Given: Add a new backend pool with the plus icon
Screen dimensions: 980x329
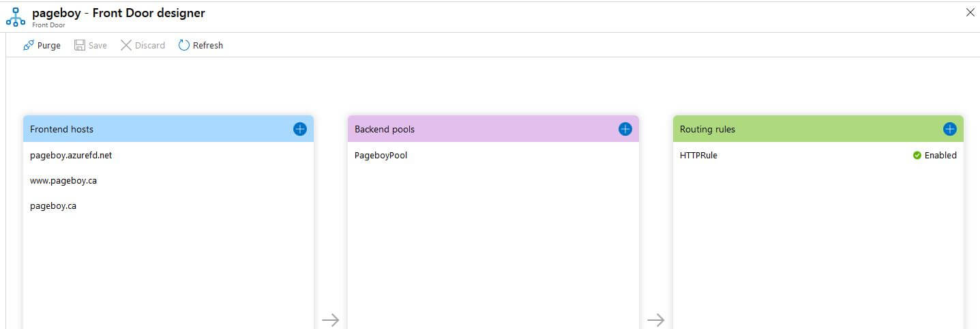Looking at the screenshot, I should click(x=625, y=129).
